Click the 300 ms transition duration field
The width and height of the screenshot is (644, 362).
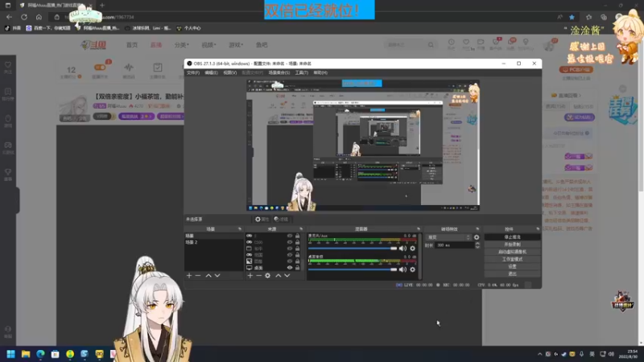tap(455, 245)
